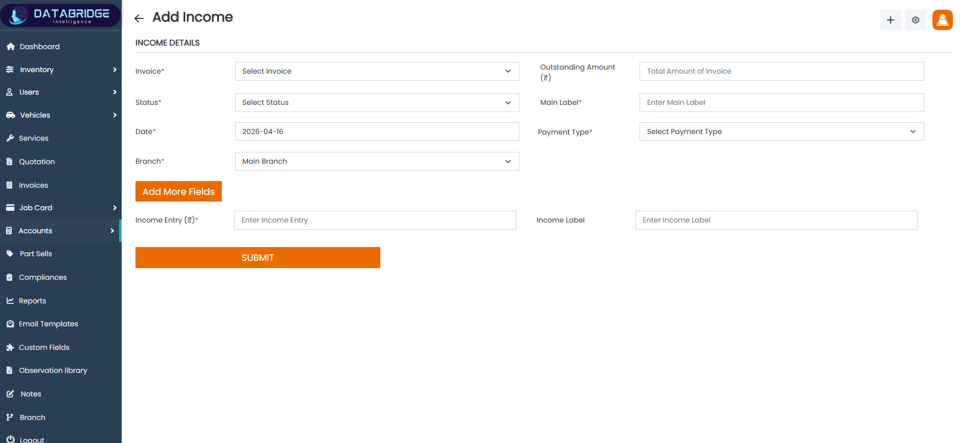The width and height of the screenshot is (980, 443).
Task: Open the orange user profile avatar
Action: click(942, 20)
